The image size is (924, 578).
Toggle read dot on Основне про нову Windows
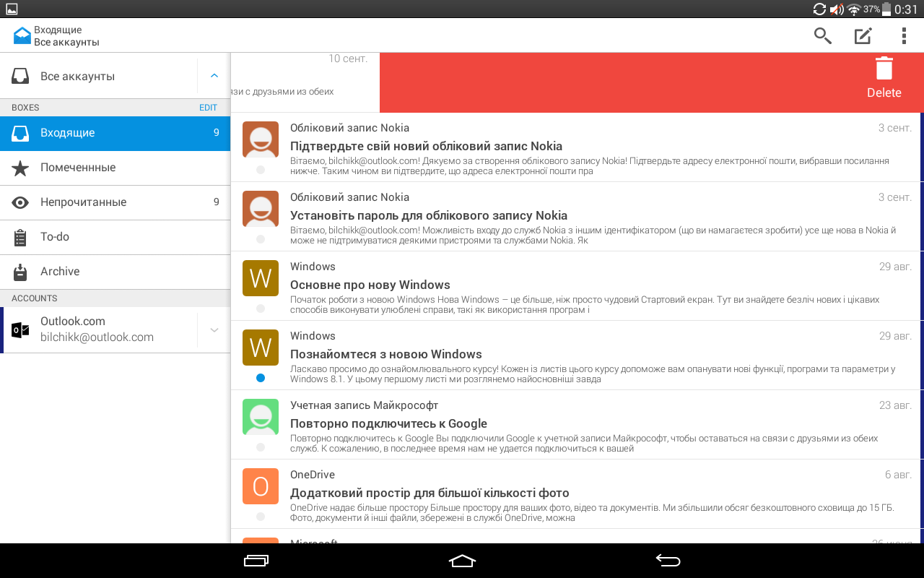[261, 309]
